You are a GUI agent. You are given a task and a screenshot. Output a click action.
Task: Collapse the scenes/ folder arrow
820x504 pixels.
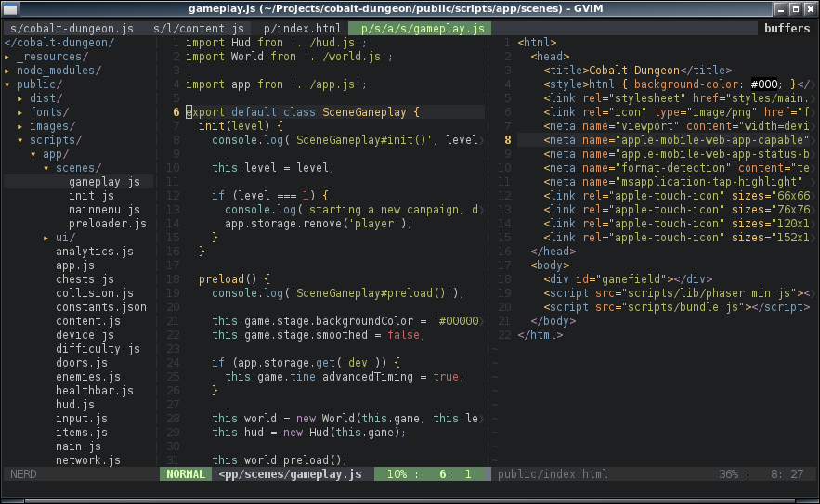[x=46, y=168]
